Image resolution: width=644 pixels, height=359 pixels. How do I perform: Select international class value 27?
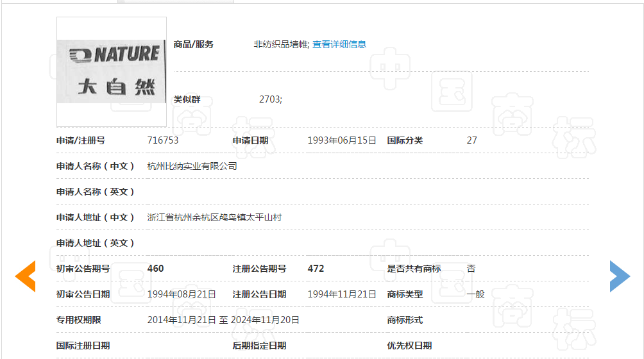(472, 140)
